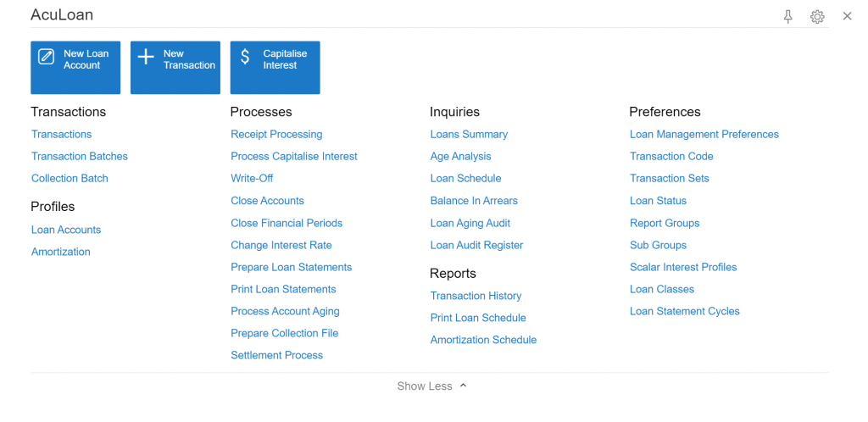This screenshot has height=422, width=868.
Task: Open Loan Statement Cycles
Action: tap(685, 311)
